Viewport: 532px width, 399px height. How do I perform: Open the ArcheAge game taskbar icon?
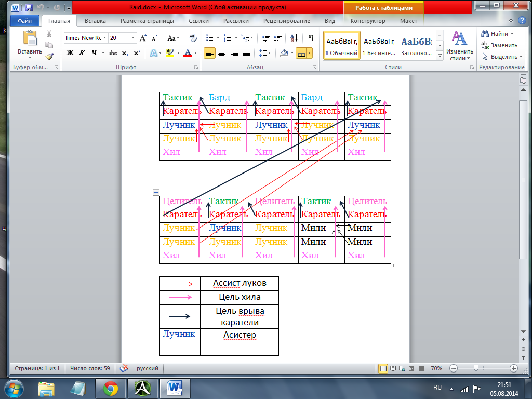point(142,389)
